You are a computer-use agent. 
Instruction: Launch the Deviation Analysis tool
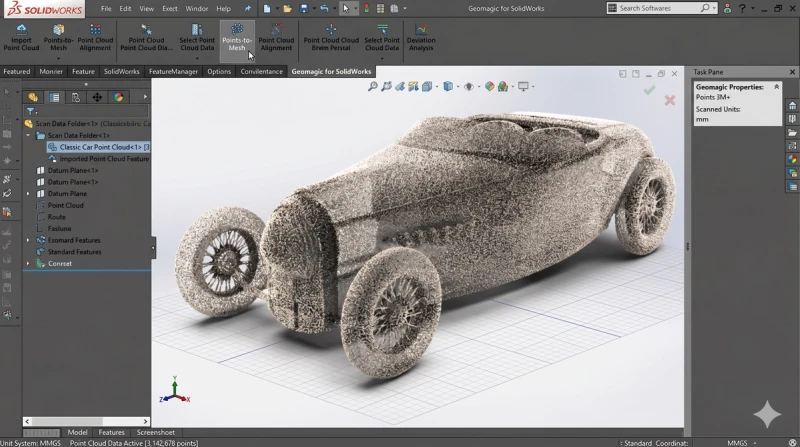pos(421,37)
